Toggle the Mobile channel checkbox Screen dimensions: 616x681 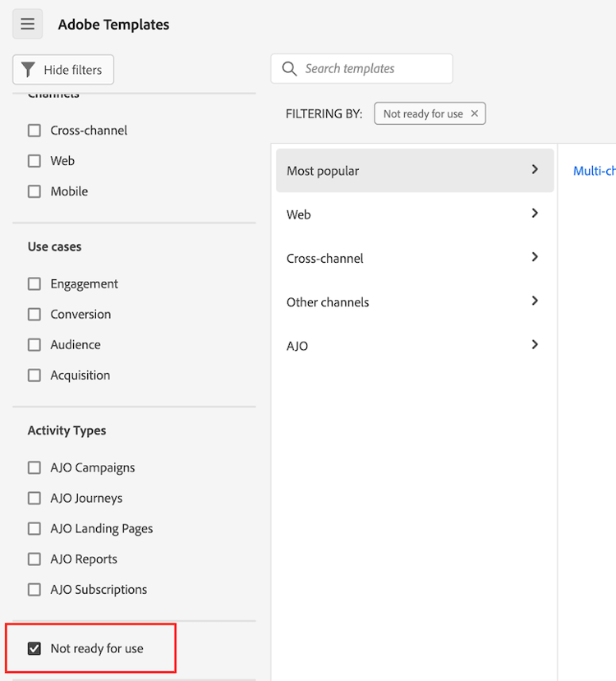34,191
